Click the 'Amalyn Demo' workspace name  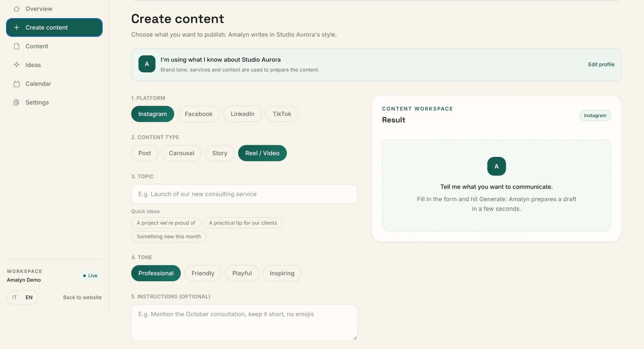coord(24,280)
